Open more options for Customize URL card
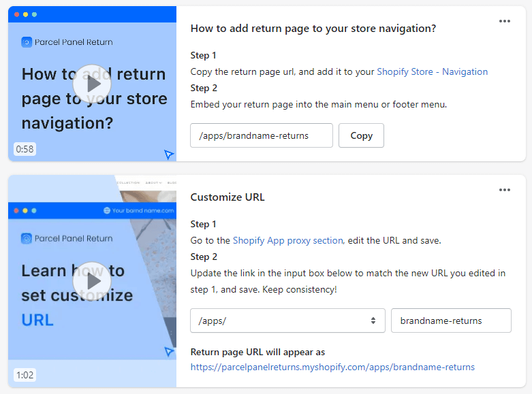Screen dimensions: 532x394 (x=505, y=190)
